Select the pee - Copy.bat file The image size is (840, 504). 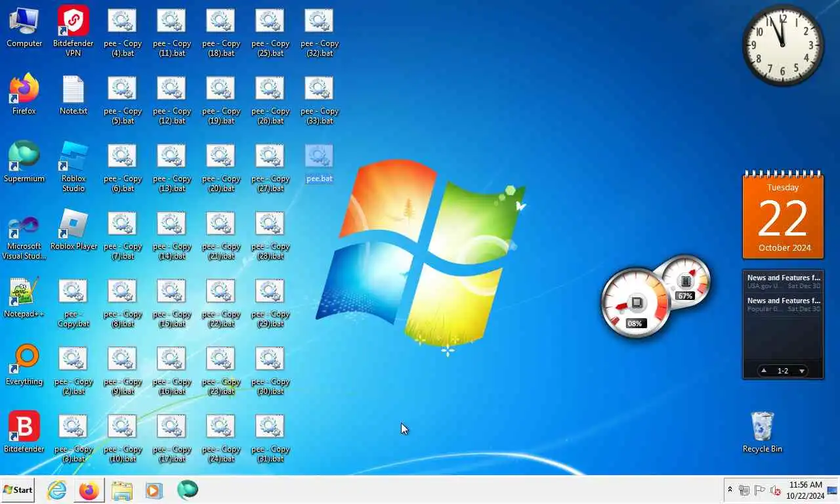click(x=73, y=303)
